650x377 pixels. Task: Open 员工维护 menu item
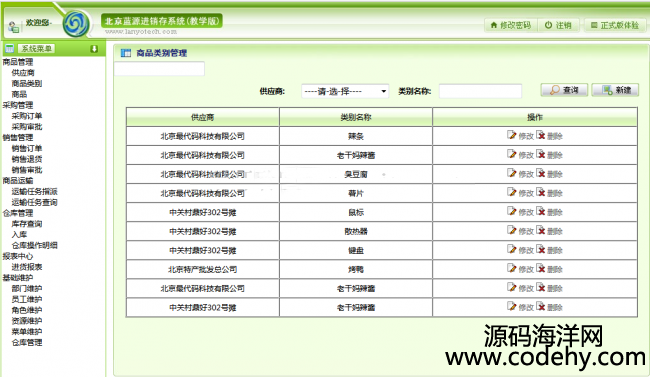coord(27,299)
